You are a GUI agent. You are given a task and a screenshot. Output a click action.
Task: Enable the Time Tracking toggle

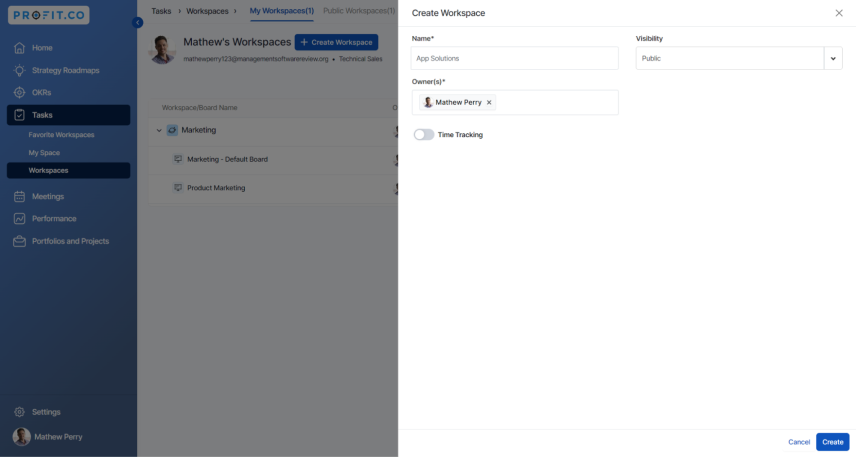pyautogui.click(x=424, y=134)
